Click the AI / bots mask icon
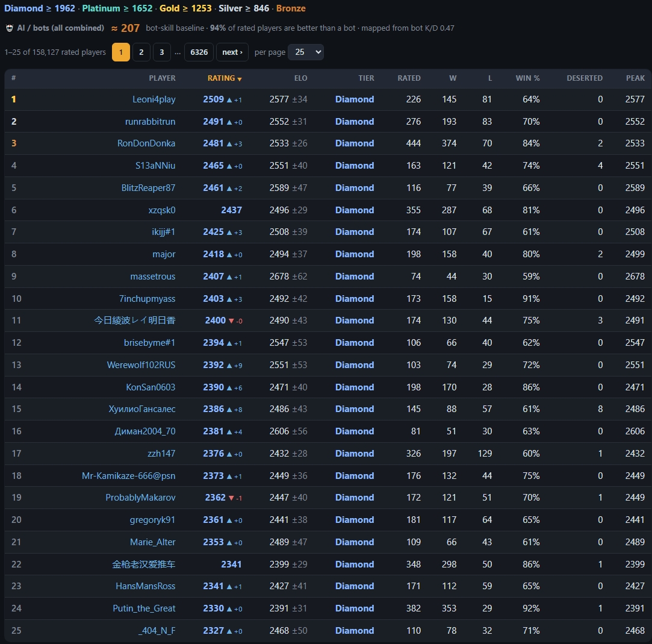The height and width of the screenshot is (644, 652). coord(10,28)
